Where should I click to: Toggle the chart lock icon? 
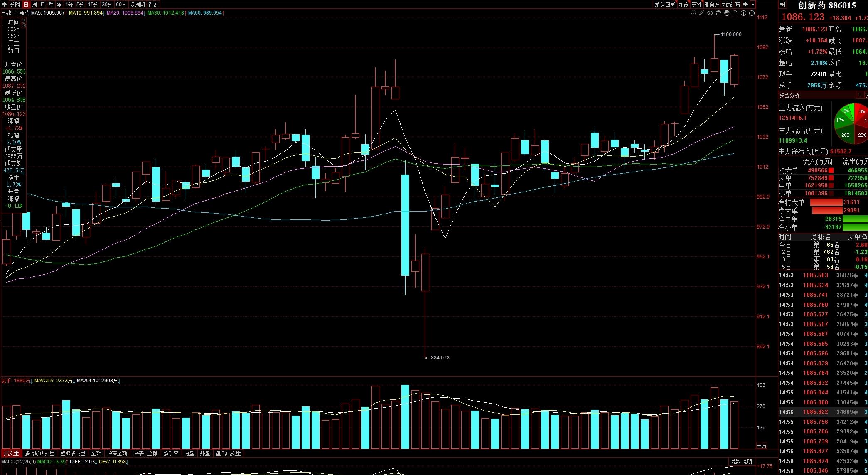tap(735, 13)
